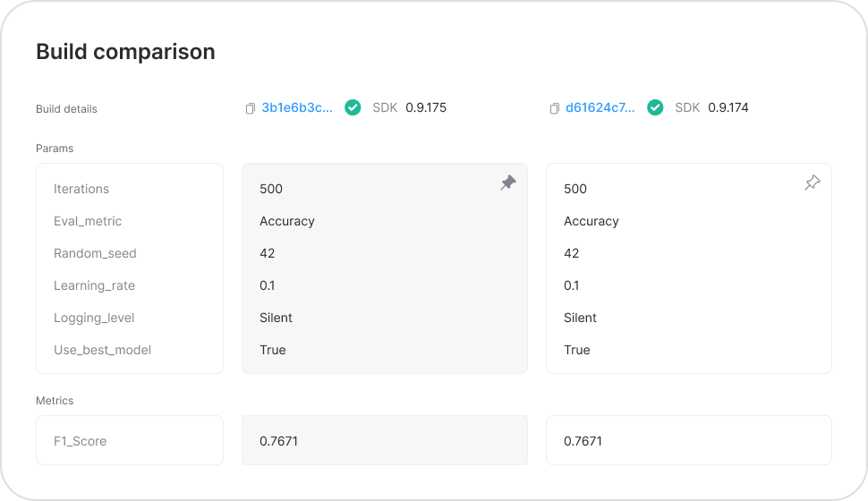
Task: Open build link 3b1e6b3c...
Action: click(297, 107)
